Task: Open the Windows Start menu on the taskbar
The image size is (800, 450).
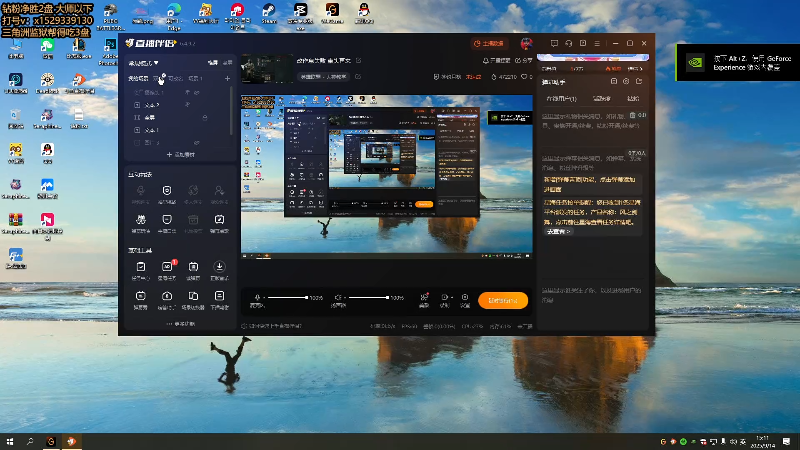Action: [x=10, y=441]
